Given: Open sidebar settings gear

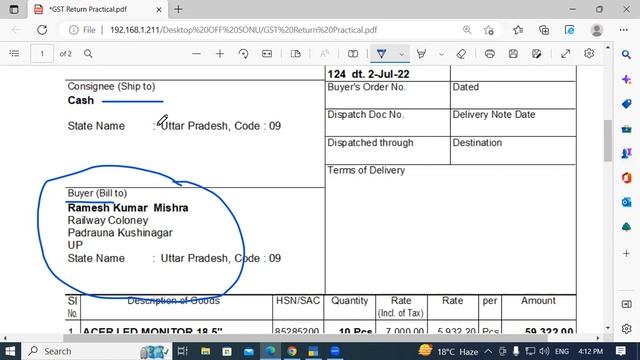Looking at the screenshot, I should (627, 328).
